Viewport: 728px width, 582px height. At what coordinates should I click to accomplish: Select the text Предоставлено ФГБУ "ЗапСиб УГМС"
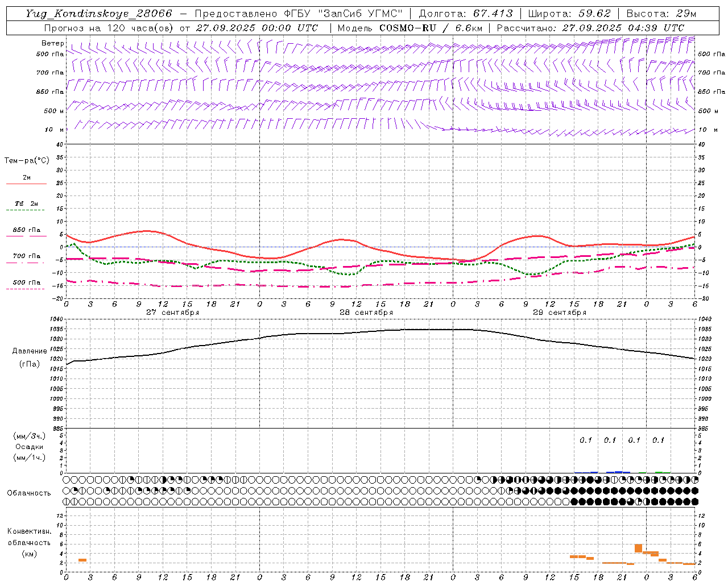299,14
